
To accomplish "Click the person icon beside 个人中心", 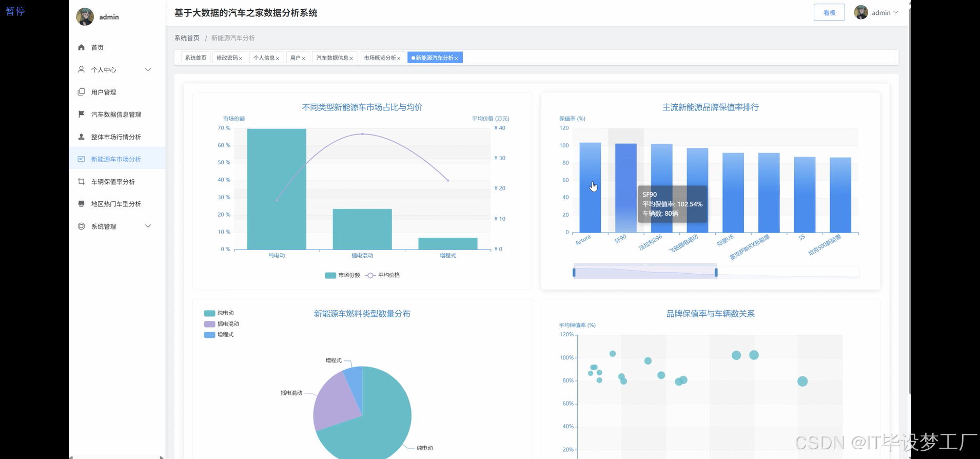I will coord(81,69).
